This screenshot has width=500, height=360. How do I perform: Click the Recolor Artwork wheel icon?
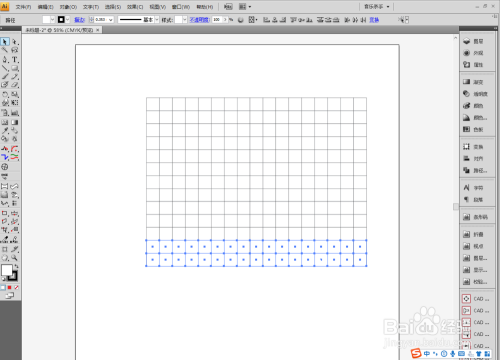click(x=241, y=20)
